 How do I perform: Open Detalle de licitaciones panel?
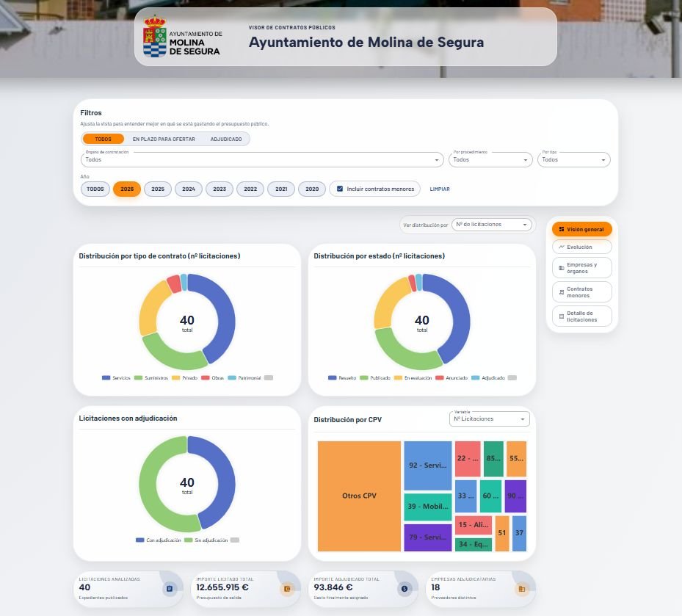(582, 316)
